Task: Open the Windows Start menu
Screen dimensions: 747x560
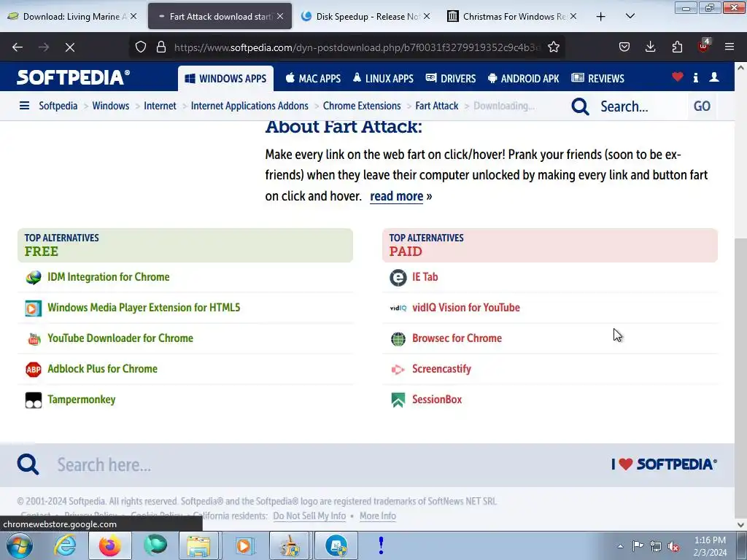Action: 18,545
